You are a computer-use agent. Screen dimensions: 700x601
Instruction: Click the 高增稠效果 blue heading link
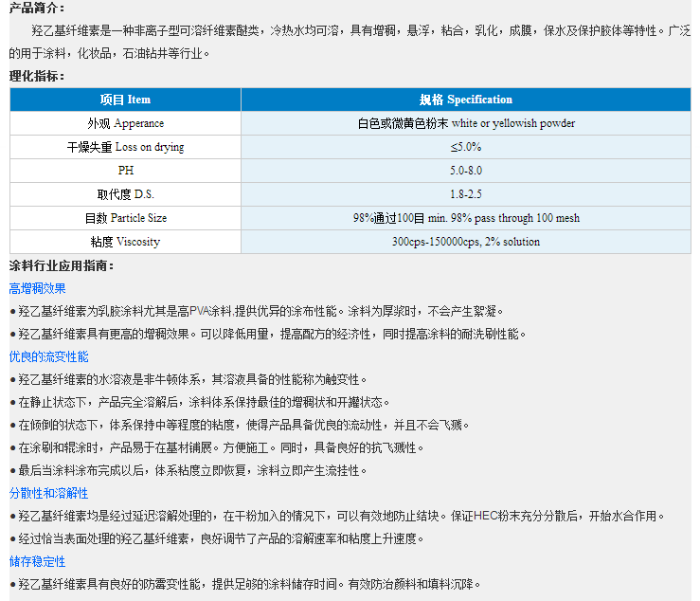coord(38,288)
